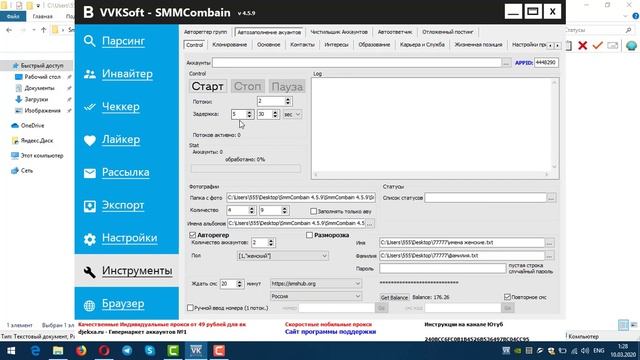
Task: Switch to Чистильщик Аккаунтов tab
Action: [339, 32]
